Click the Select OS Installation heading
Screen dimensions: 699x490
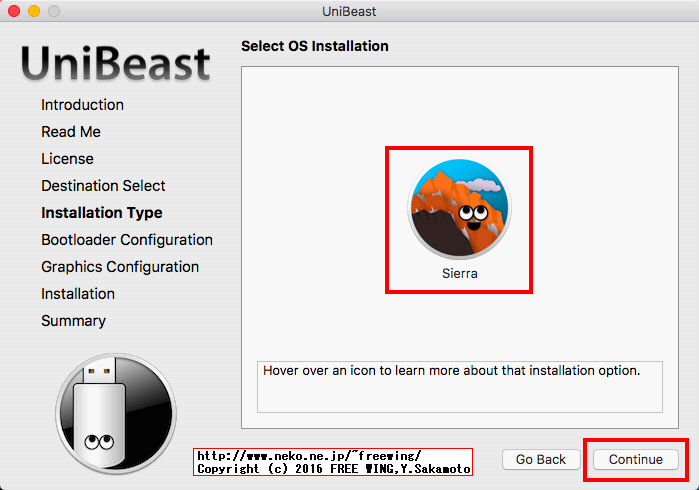pyautogui.click(x=315, y=46)
